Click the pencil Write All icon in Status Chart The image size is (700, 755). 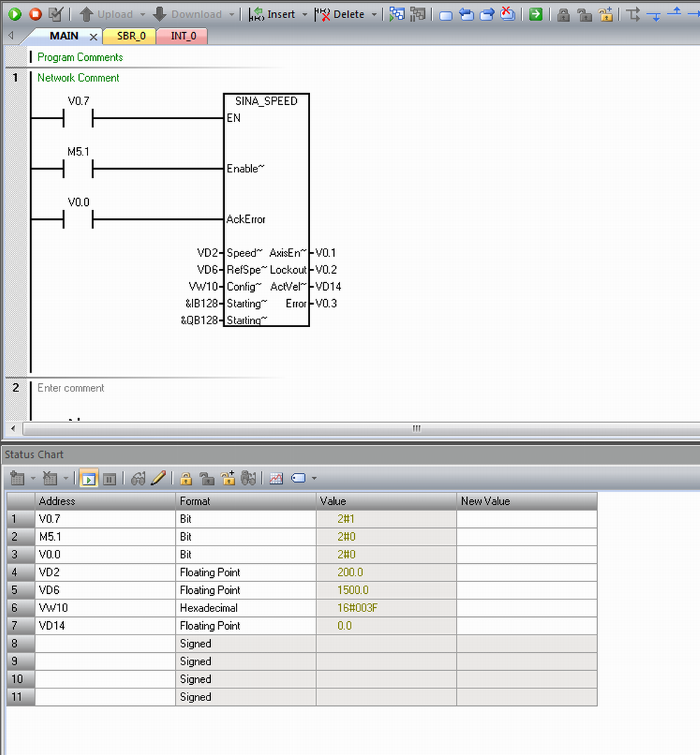tap(158, 478)
